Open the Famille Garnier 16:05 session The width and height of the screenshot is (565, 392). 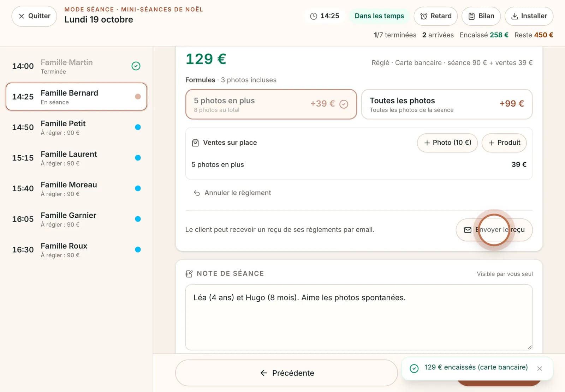click(x=76, y=219)
